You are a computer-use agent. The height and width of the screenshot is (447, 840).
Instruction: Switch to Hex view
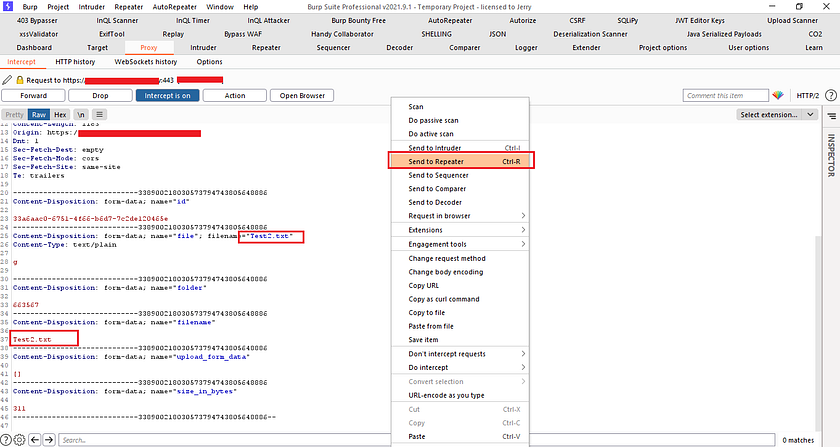pos(61,115)
